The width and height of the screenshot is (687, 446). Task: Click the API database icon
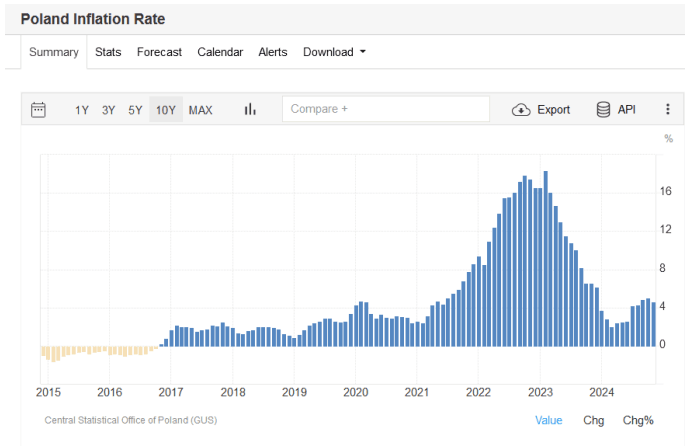(603, 110)
